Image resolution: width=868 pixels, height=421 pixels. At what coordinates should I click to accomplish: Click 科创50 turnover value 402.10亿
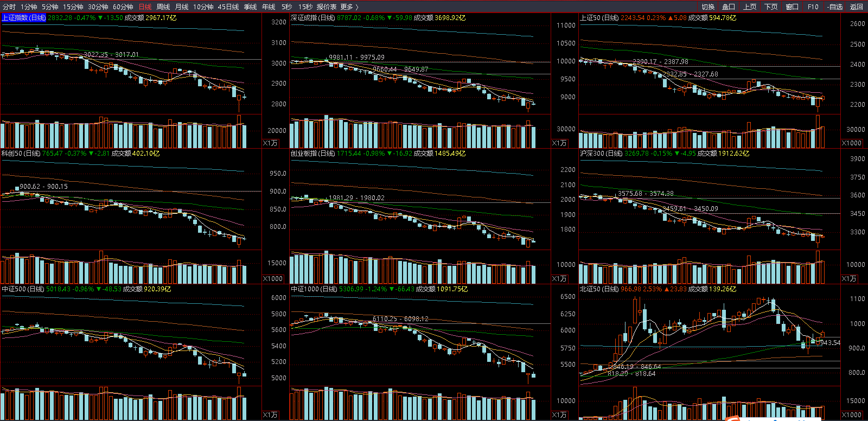[x=146, y=154]
